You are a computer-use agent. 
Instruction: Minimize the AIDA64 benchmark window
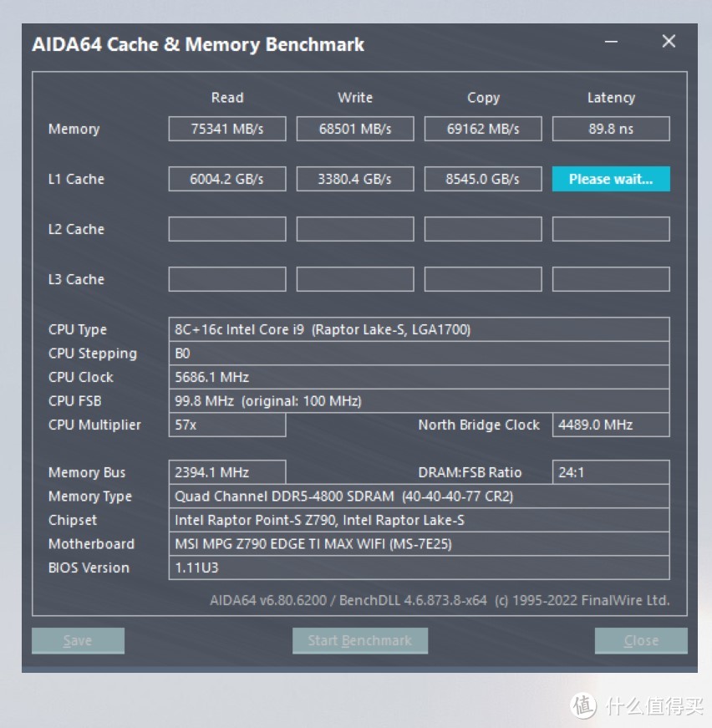[x=611, y=42]
